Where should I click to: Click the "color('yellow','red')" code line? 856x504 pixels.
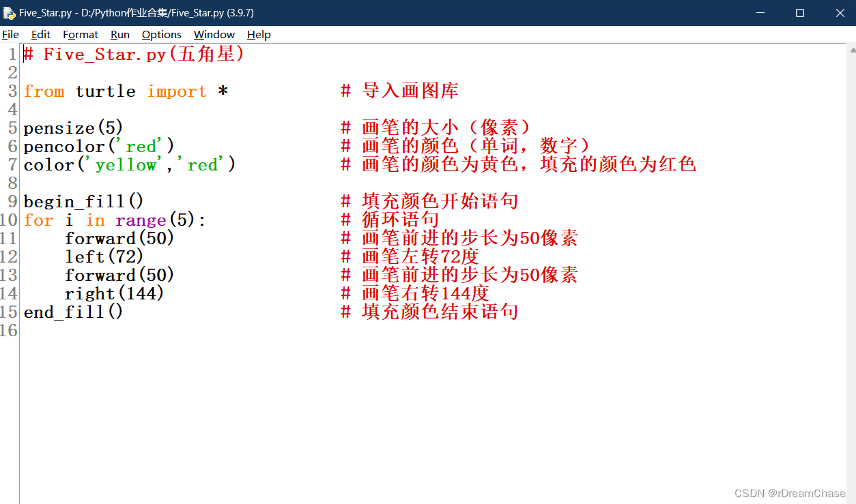tap(130, 165)
